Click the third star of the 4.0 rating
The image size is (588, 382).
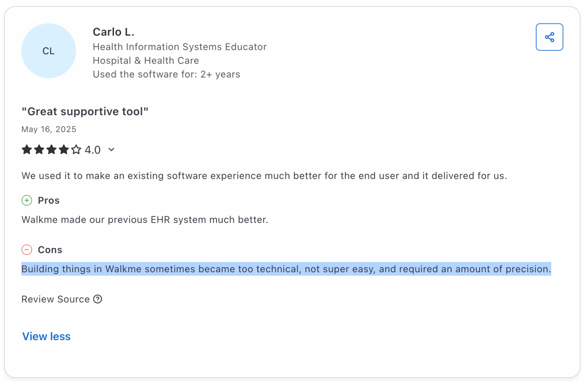coord(51,149)
